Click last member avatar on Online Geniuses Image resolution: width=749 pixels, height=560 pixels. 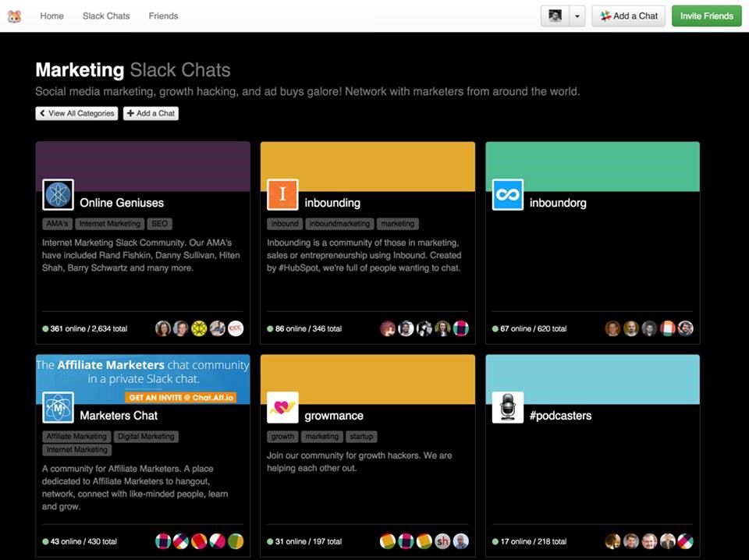click(x=236, y=328)
